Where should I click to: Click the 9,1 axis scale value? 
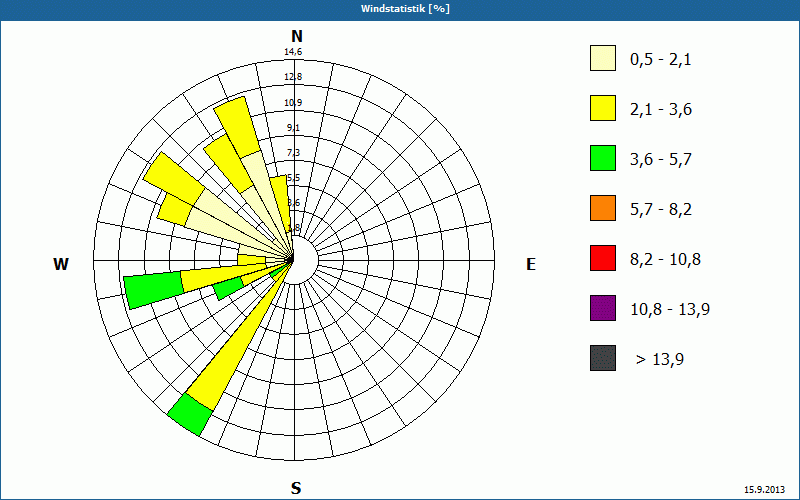point(293,128)
